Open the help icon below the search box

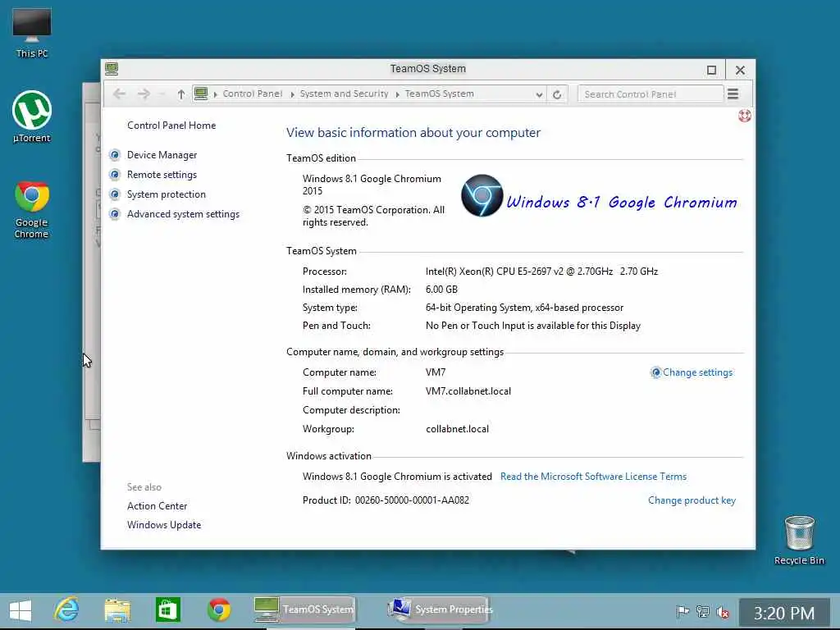point(744,115)
